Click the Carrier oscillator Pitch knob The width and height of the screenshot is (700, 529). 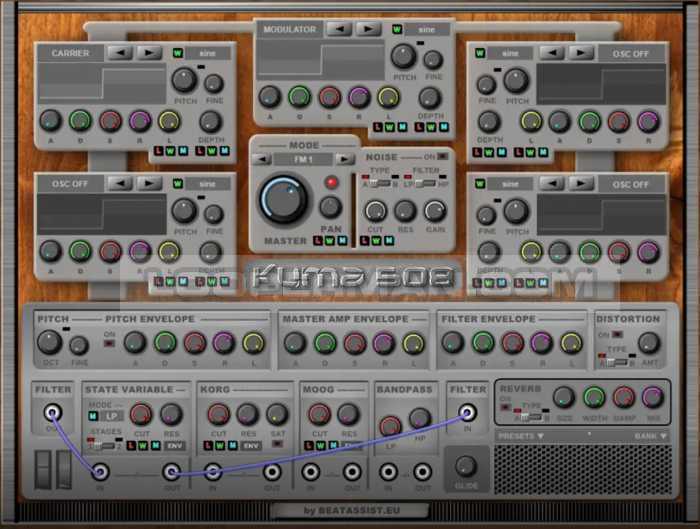click(184, 80)
